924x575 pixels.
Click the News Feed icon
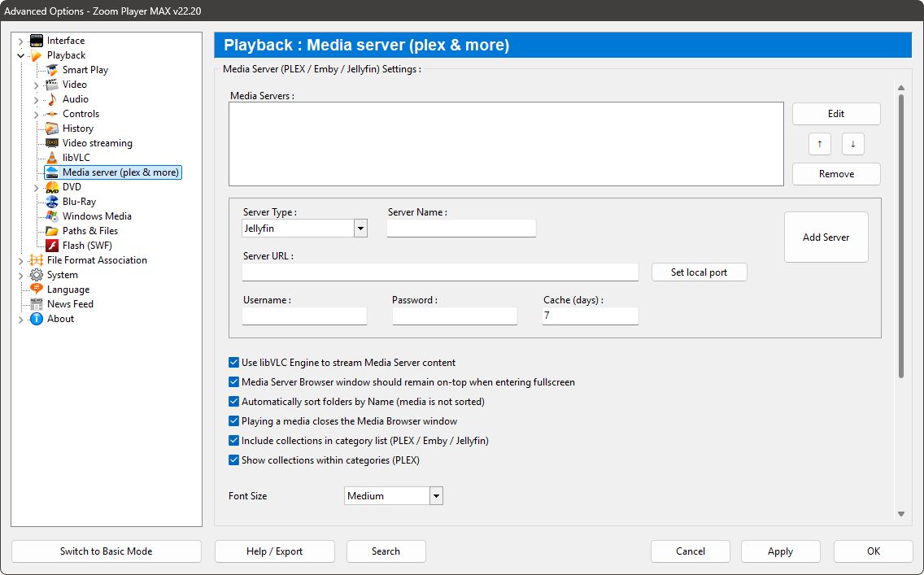tap(36, 303)
